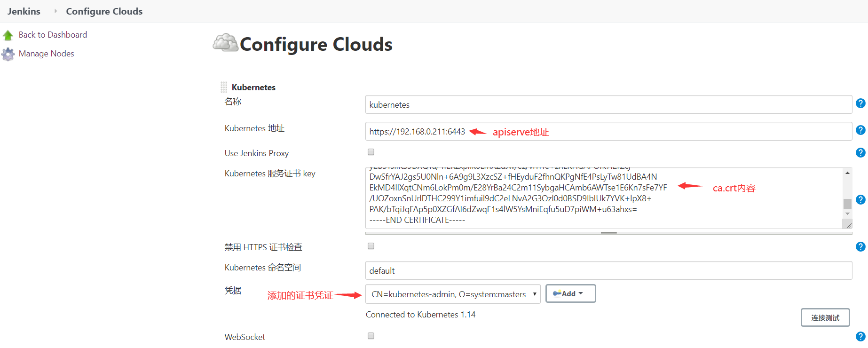
Task: Focus the Kubernetes 命名空间 field with default
Action: pyautogui.click(x=608, y=270)
